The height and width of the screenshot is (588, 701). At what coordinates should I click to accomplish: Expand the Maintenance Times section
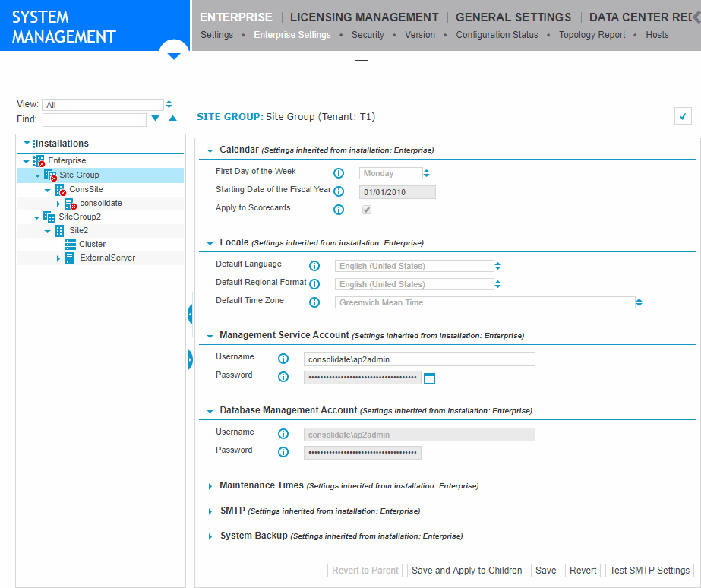click(x=210, y=485)
